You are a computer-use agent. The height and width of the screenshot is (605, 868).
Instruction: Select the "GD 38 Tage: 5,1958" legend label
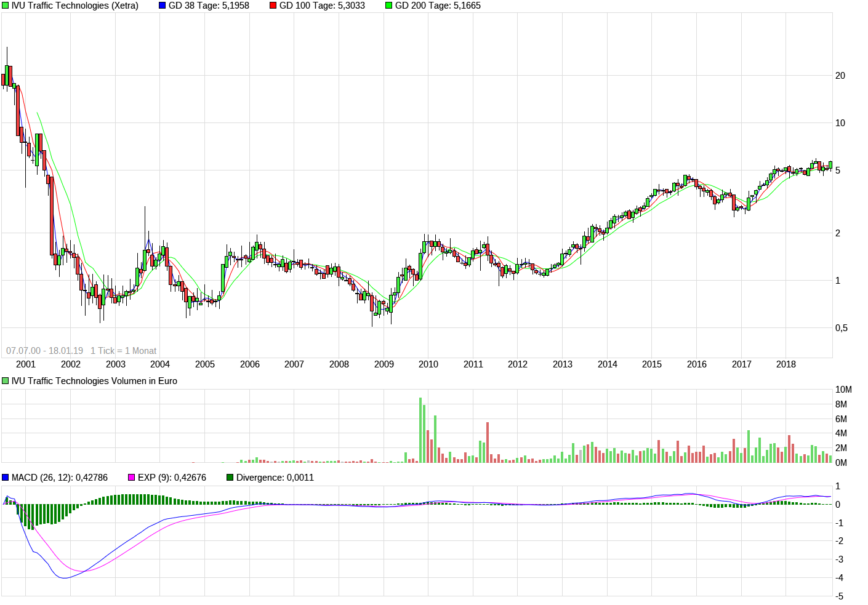point(209,6)
